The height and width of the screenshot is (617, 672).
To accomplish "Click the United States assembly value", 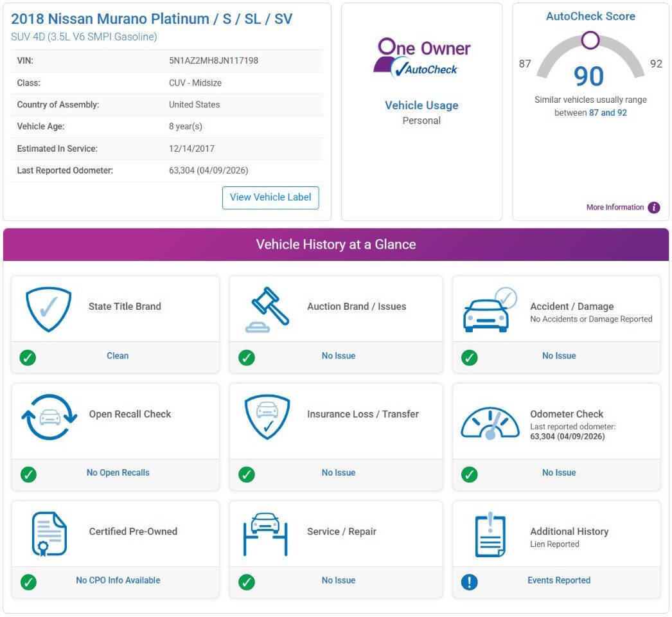I will (194, 105).
